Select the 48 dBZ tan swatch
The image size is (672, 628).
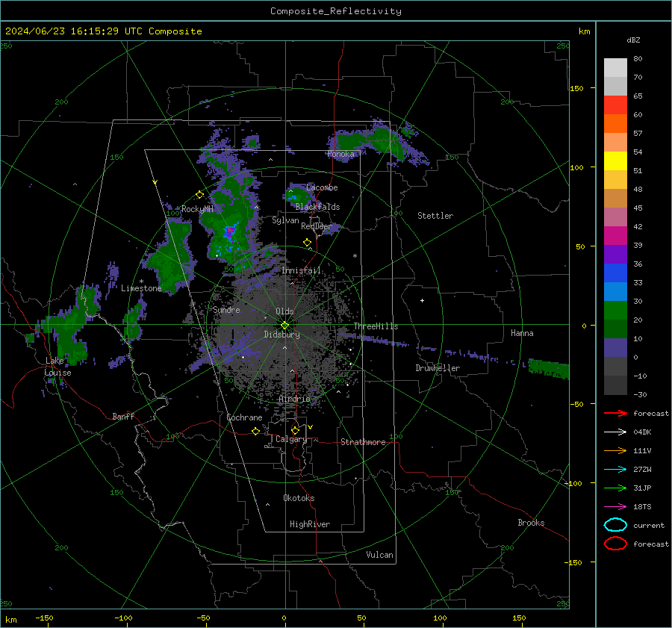[615, 198]
